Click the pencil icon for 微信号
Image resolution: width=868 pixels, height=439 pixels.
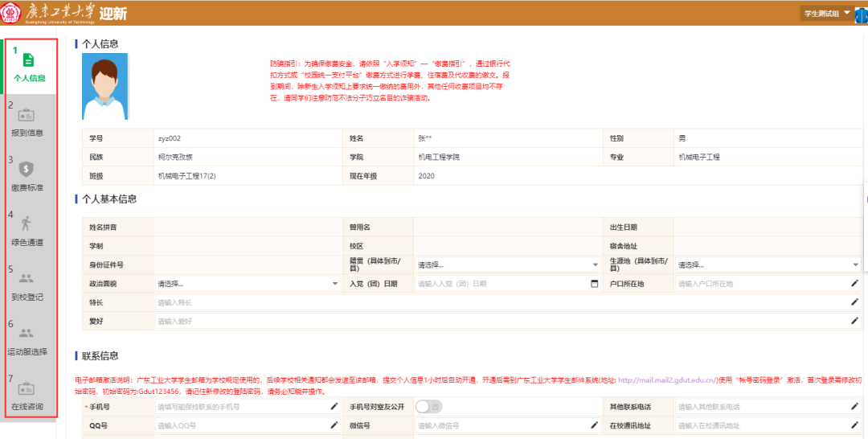coord(595,425)
